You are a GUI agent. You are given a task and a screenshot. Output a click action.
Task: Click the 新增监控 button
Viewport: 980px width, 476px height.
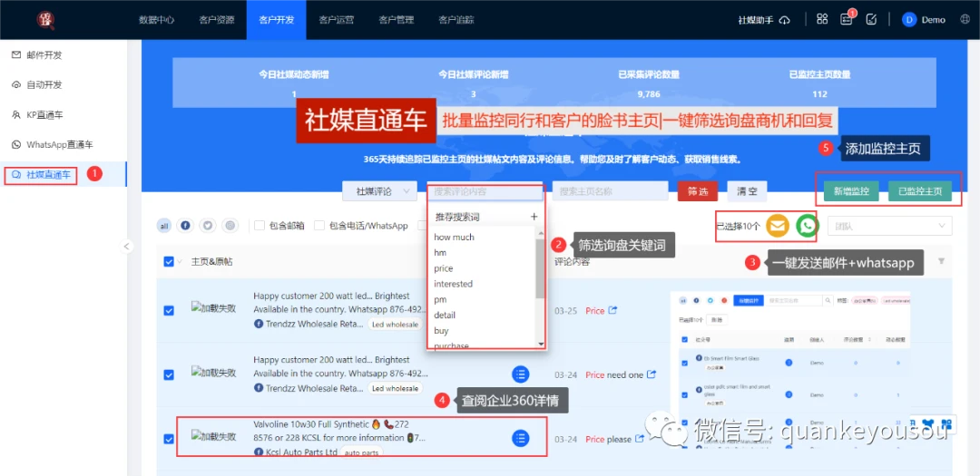click(851, 191)
